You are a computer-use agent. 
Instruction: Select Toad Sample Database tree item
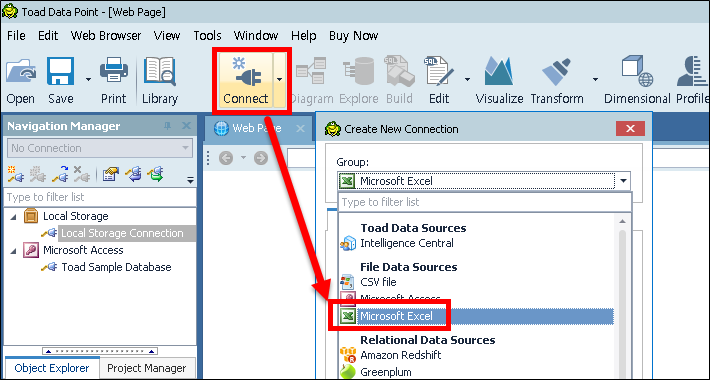[x=116, y=267]
